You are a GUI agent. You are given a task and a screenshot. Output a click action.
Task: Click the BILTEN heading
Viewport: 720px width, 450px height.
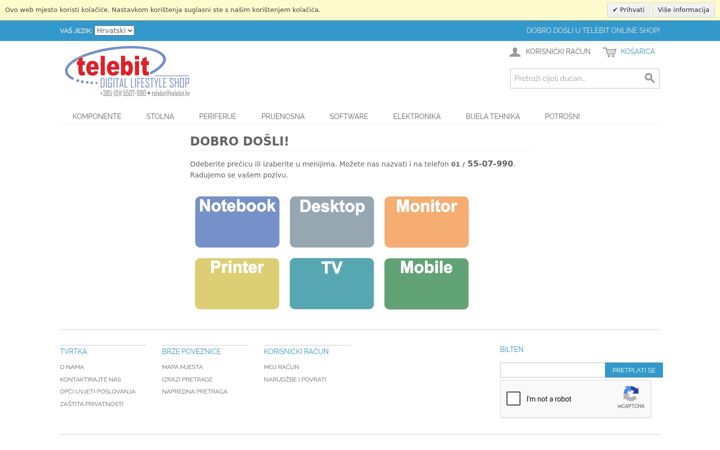pos(512,349)
